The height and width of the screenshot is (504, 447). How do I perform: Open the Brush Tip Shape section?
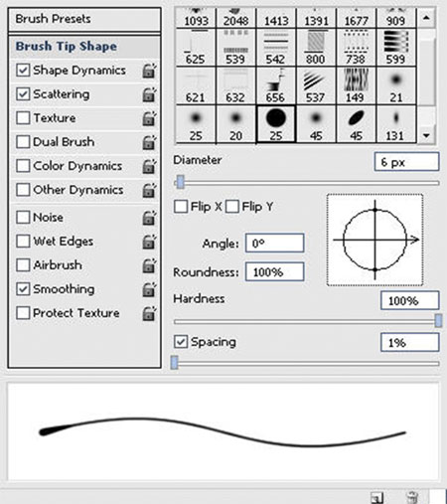pos(84,47)
